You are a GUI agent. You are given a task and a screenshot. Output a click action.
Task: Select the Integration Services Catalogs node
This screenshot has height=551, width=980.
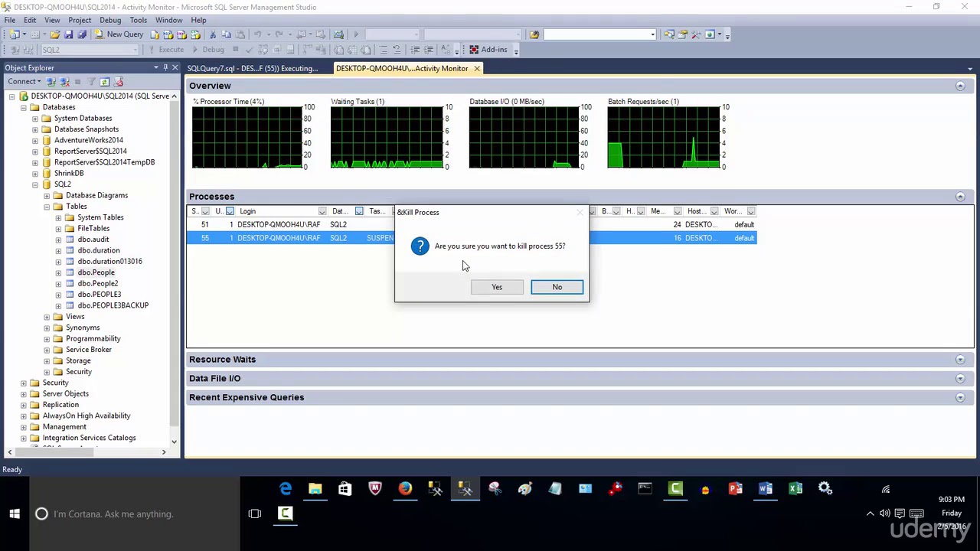[89, 438]
